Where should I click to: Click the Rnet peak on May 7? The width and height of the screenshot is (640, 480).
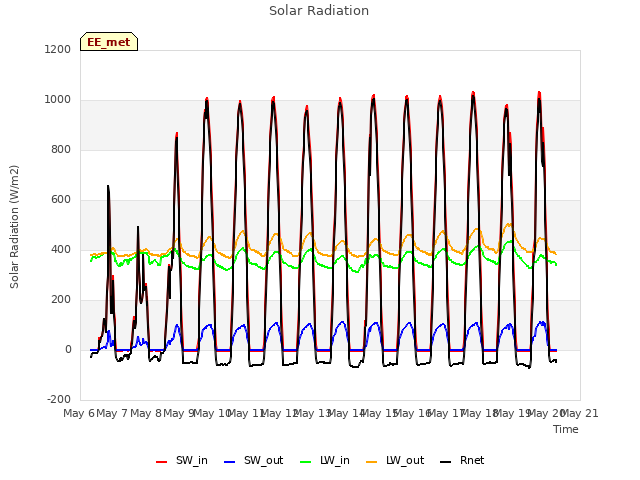[x=138, y=227]
